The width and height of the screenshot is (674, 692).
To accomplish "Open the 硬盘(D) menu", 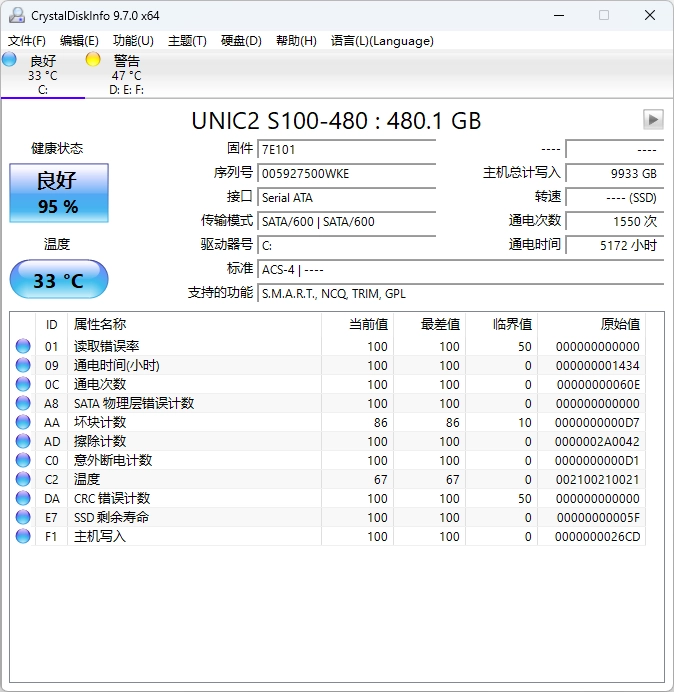I will [241, 41].
